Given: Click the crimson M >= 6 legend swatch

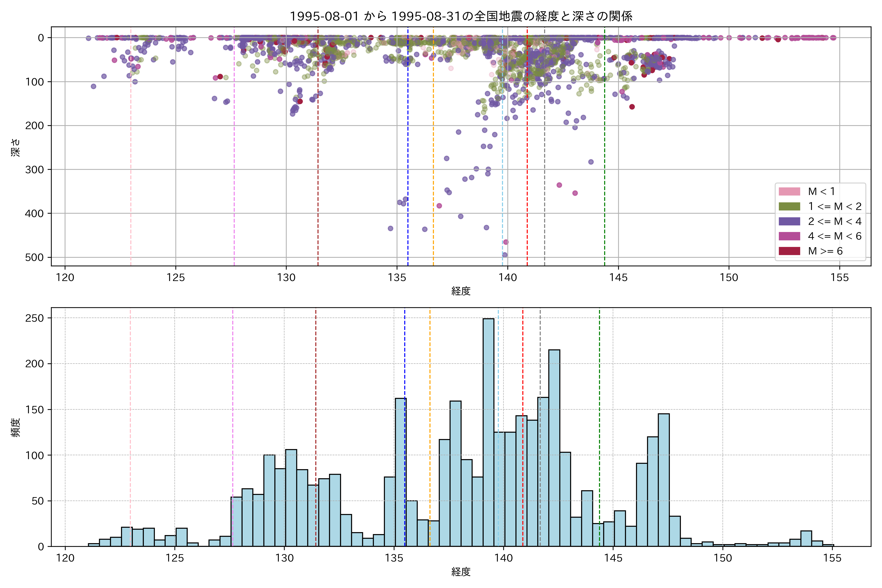Looking at the screenshot, I should pyautogui.click(x=789, y=251).
